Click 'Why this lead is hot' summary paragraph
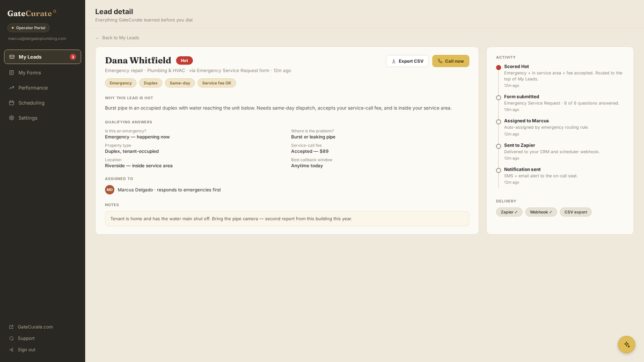This screenshot has height=362, width=644. (x=279, y=108)
